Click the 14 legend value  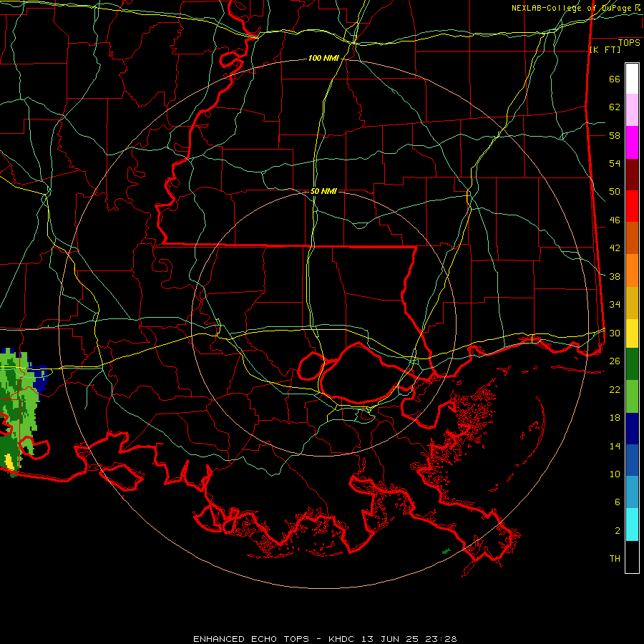tap(615, 446)
